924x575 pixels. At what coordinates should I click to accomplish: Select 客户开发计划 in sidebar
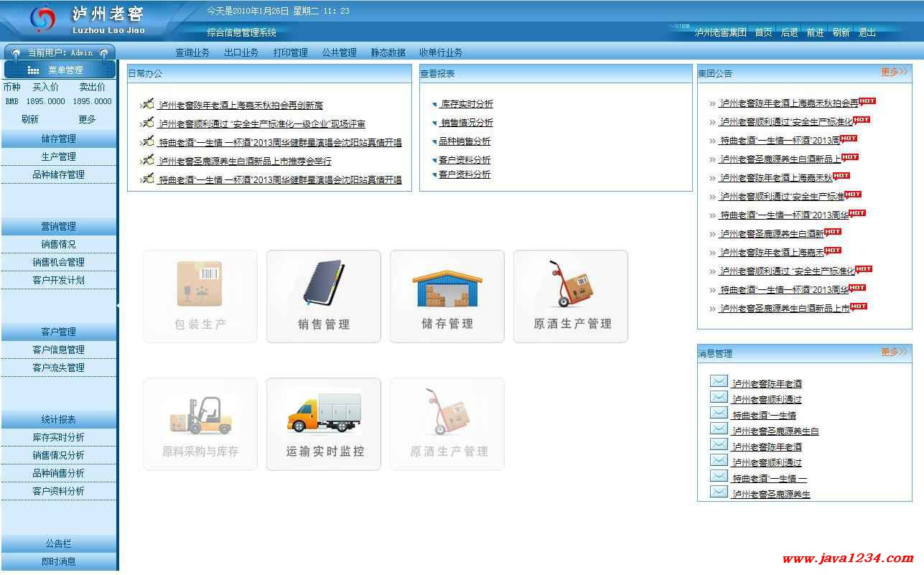tap(58, 280)
